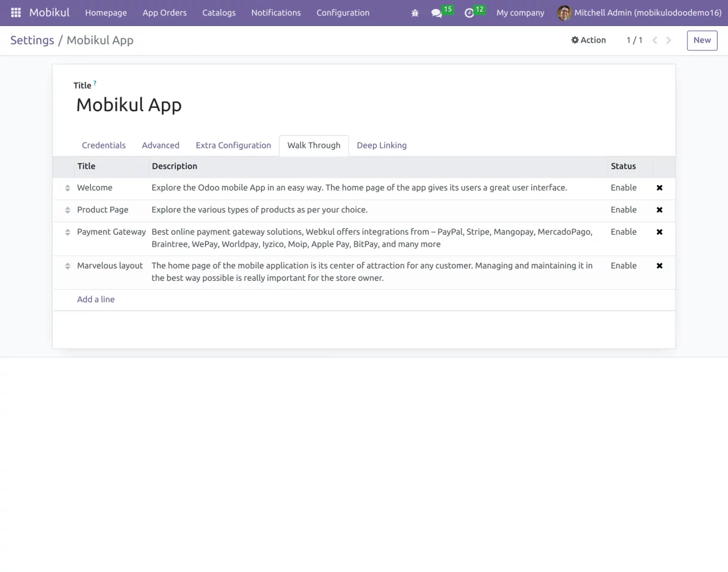Remove the Product Page row
This screenshot has height=572, width=728.
pos(659,210)
